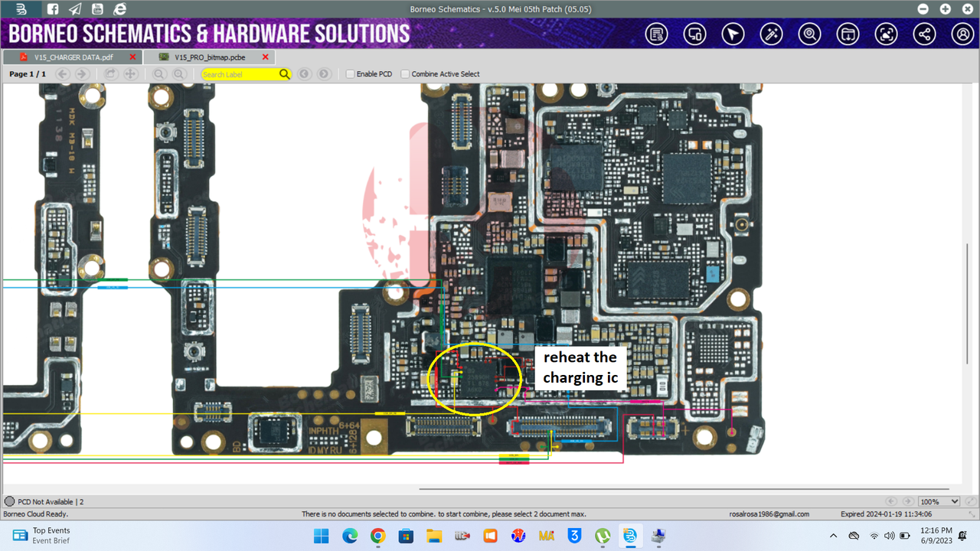Close the V15_CHARGER DATA.pdf tab
Screen dimensions: 980x551
point(132,57)
